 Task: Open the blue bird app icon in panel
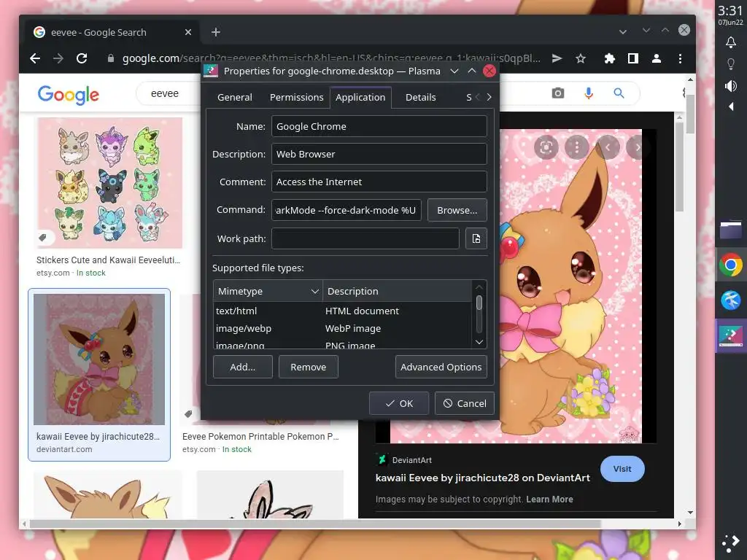[731, 300]
